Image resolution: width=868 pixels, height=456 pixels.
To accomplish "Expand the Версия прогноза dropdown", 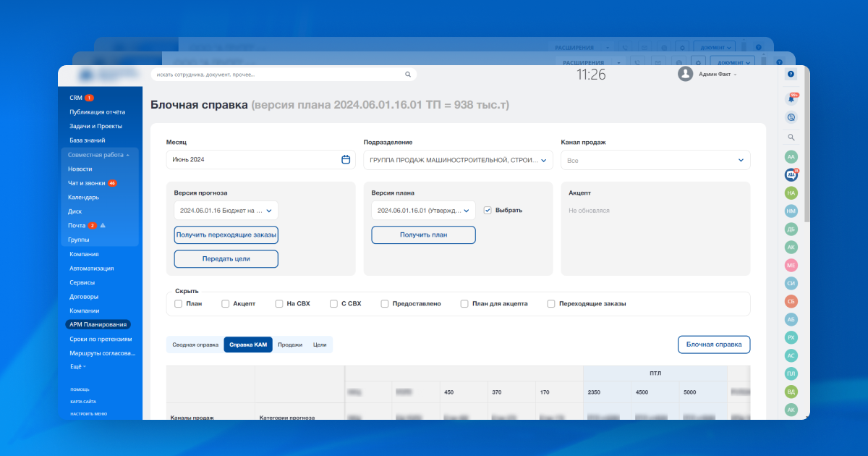I will (x=226, y=211).
